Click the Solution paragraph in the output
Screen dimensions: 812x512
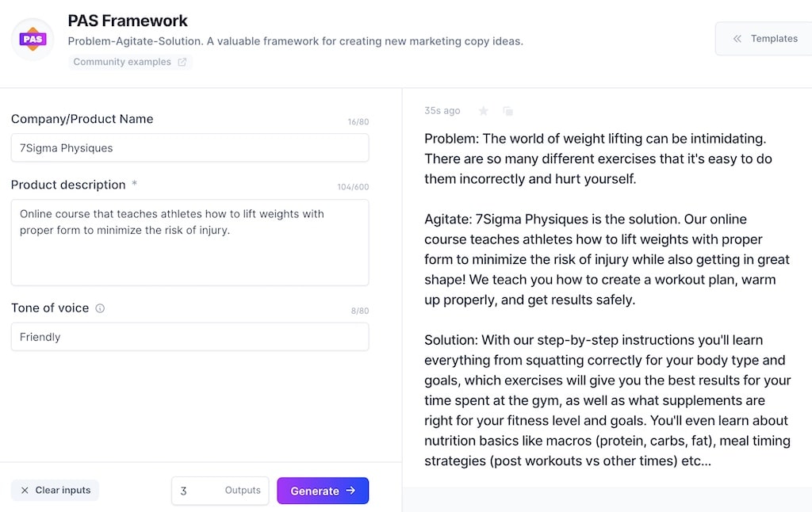pos(607,400)
